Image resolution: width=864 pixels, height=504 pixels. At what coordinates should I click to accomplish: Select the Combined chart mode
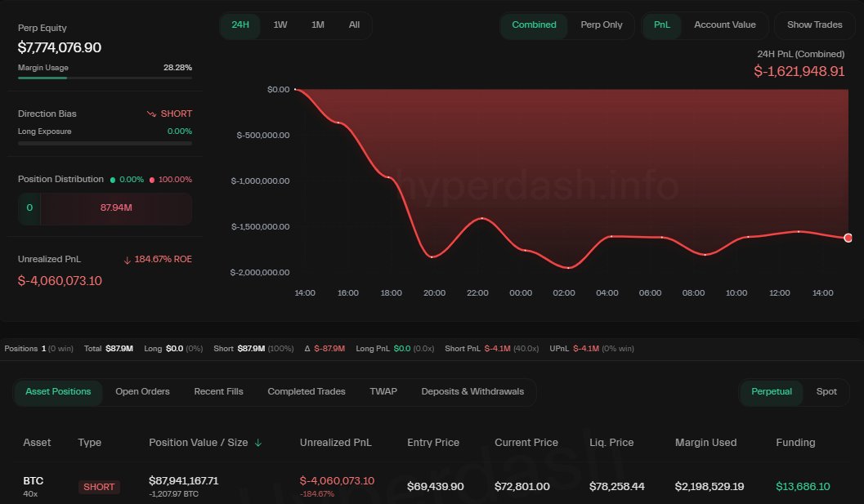coord(534,25)
